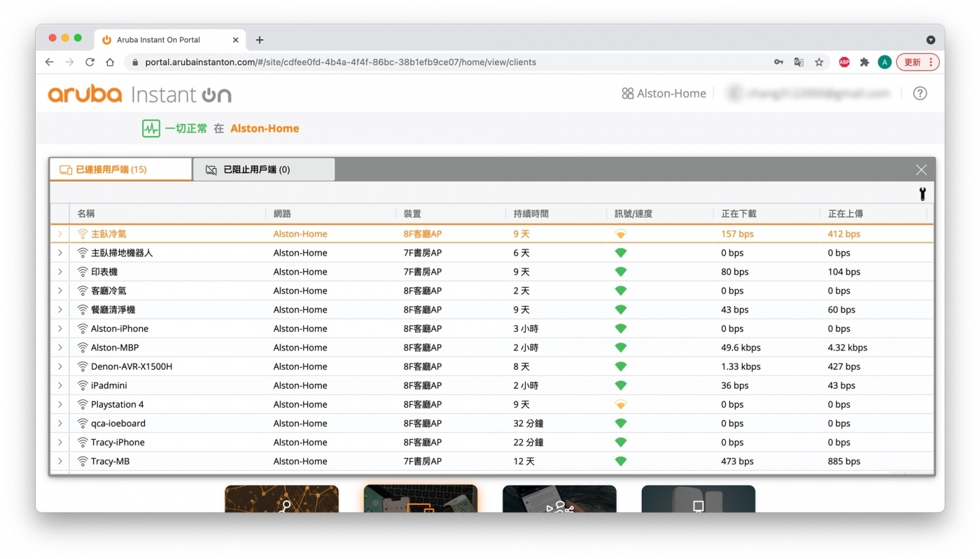Expand the Denon-AVR-X1500H row
Screen dimensions: 980x559
[60, 366]
